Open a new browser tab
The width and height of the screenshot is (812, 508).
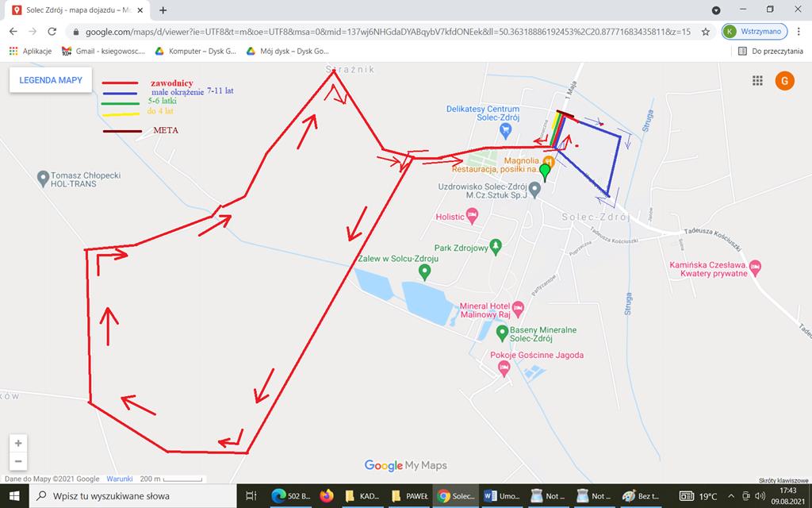click(x=163, y=10)
